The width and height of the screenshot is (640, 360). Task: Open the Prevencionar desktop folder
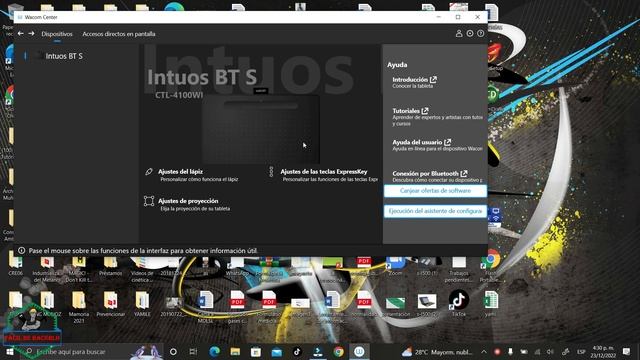111,304
